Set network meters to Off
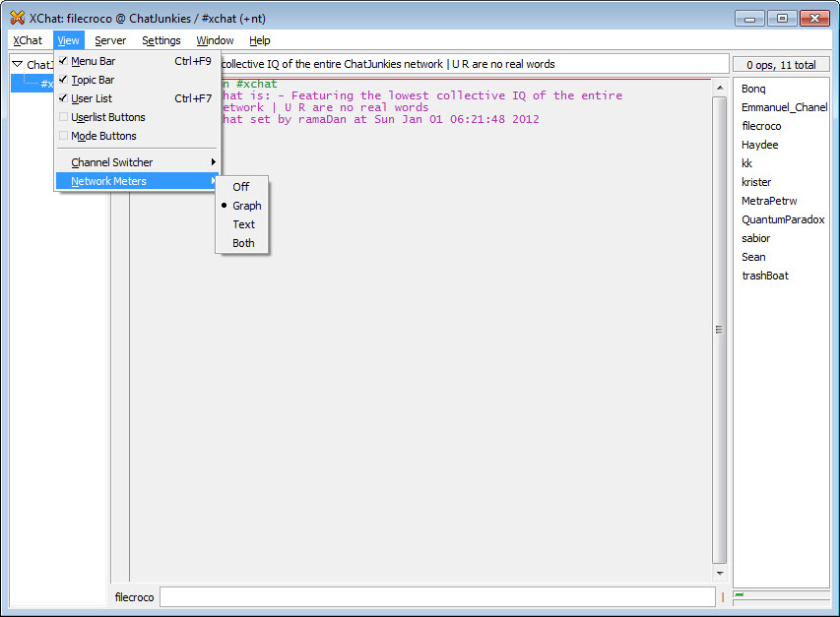This screenshot has height=617, width=840. 241,187
